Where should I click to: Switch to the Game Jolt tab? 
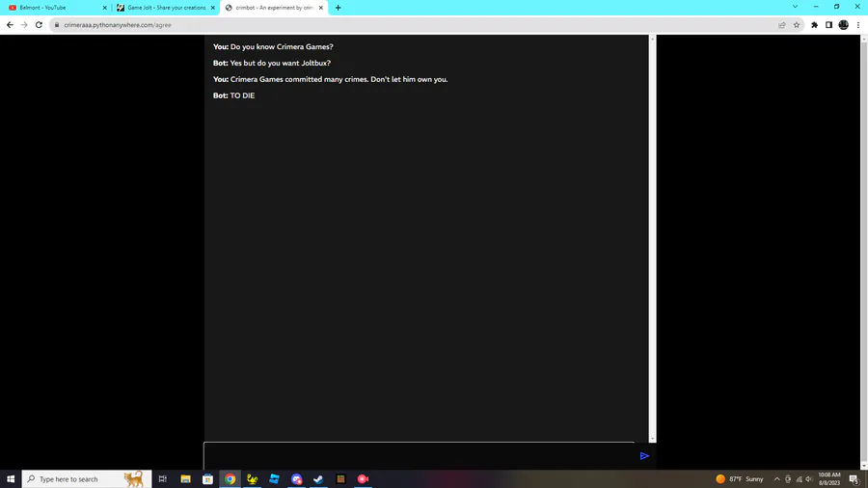165,8
